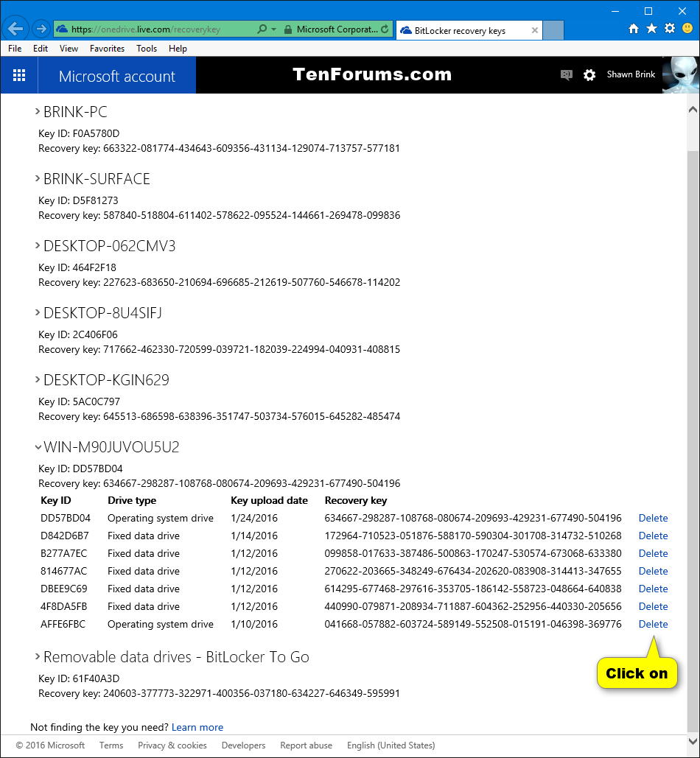700x758 pixels.
Task: Delete key B277A7EC
Action: coord(653,553)
